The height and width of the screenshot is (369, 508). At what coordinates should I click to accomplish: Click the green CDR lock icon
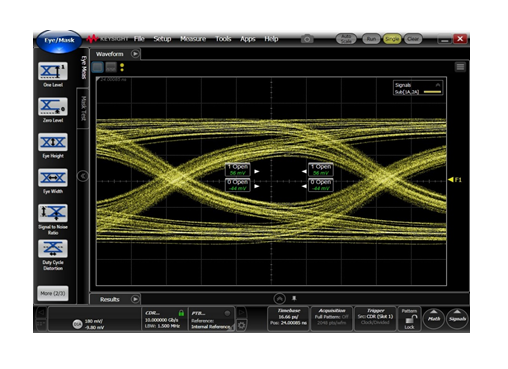pos(181,313)
